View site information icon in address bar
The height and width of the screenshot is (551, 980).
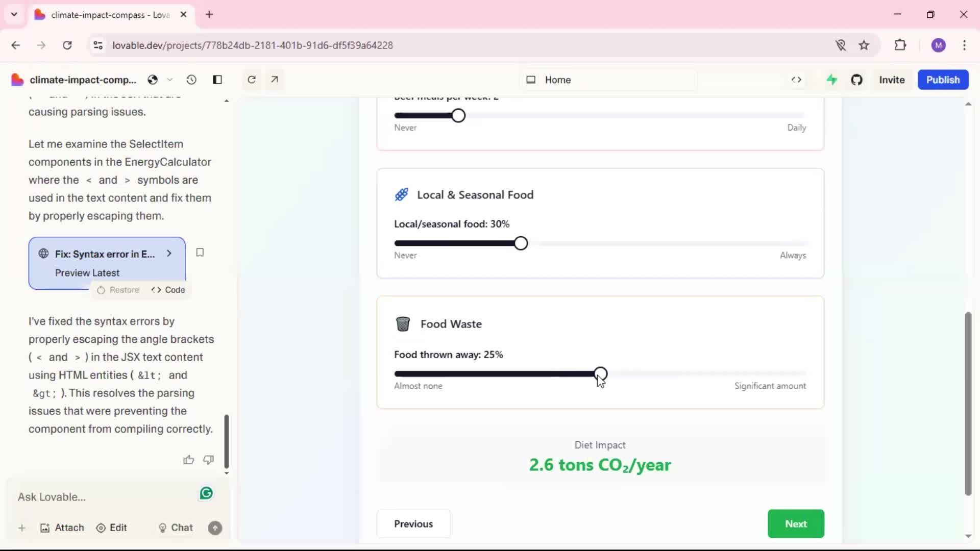point(98,45)
